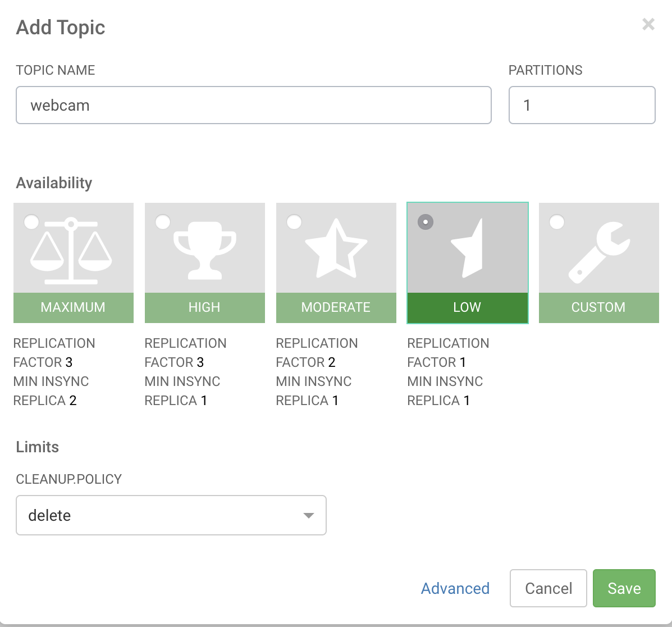Open the Advanced settings link
This screenshot has height=627, width=672.
coord(455,588)
